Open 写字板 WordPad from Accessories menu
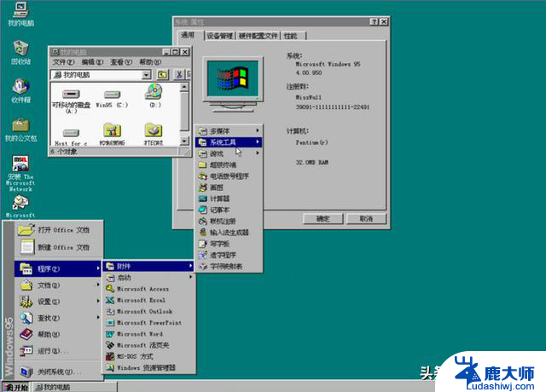Screen dimensions: 546x392 229,244
